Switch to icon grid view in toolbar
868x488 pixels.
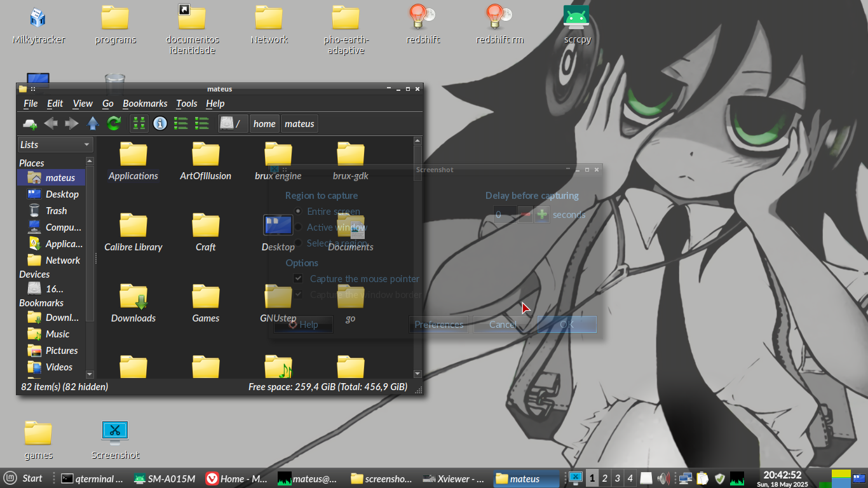tap(139, 123)
